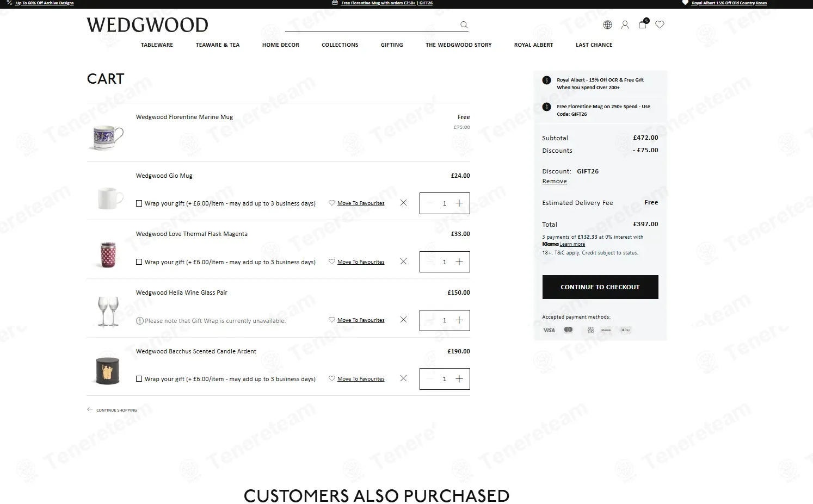Viewport: 813px width, 504px height.
Task: Decrease quantity of Wedgwood Gio Mug
Action: (x=430, y=203)
